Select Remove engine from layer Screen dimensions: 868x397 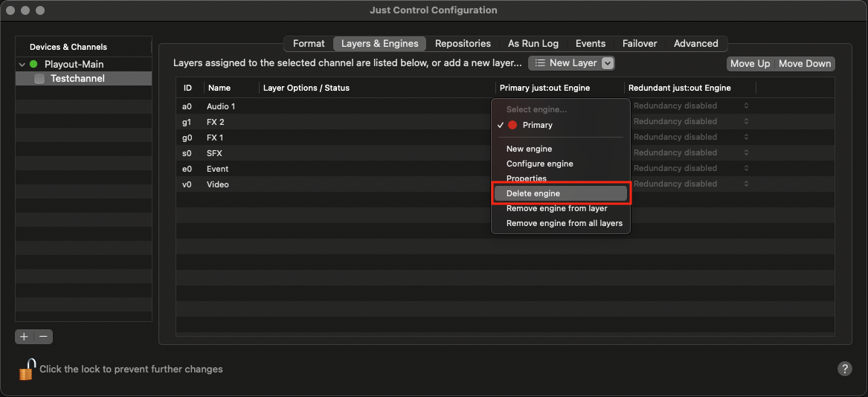coord(560,209)
